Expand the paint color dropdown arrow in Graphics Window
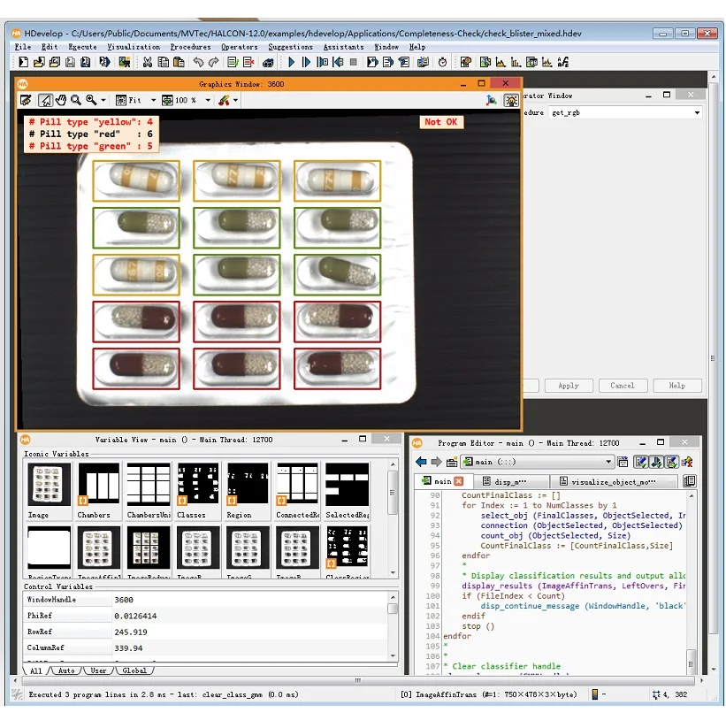This screenshot has width=726, height=728. click(236, 100)
